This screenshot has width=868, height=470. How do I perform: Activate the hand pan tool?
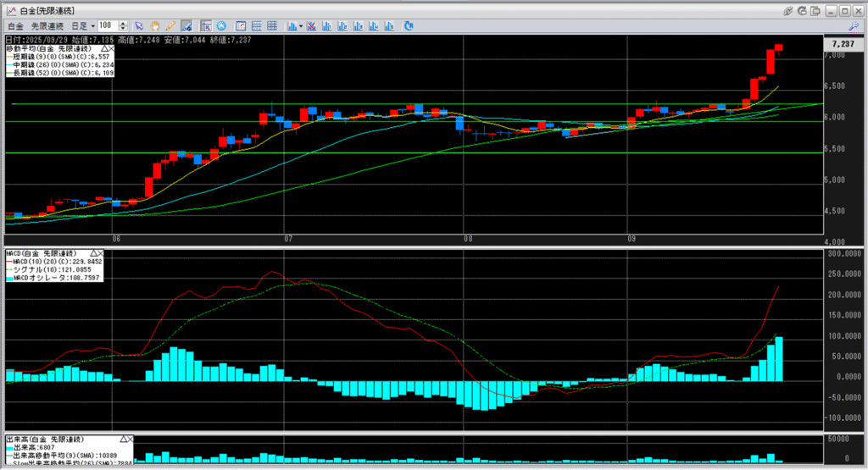pyautogui.click(x=155, y=26)
